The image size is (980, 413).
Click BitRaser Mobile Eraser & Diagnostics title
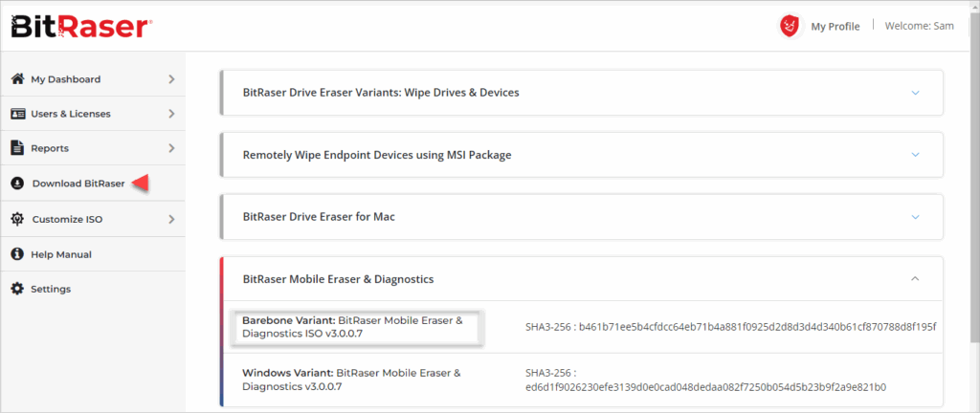click(338, 279)
